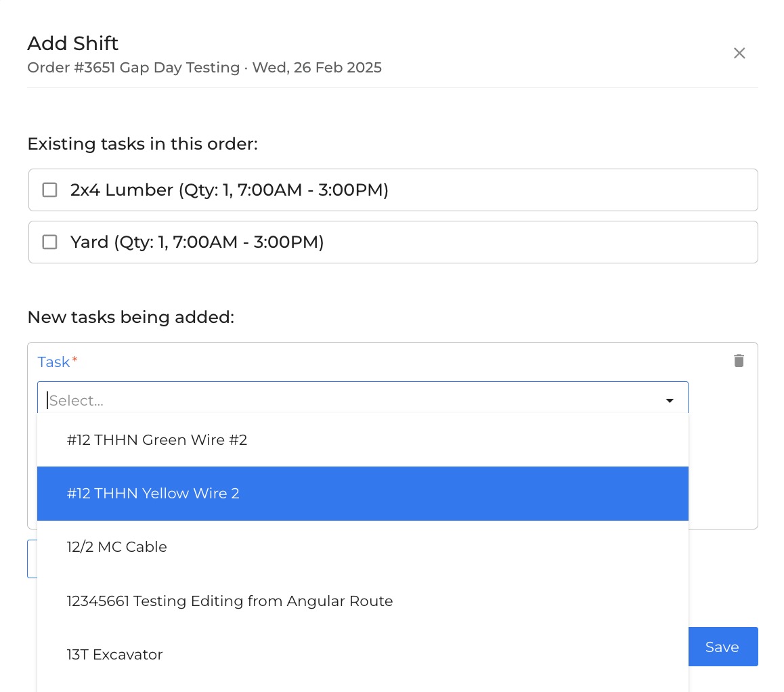Collapse the Task dropdown arrow
The image size is (784, 692).
(670, 400)
